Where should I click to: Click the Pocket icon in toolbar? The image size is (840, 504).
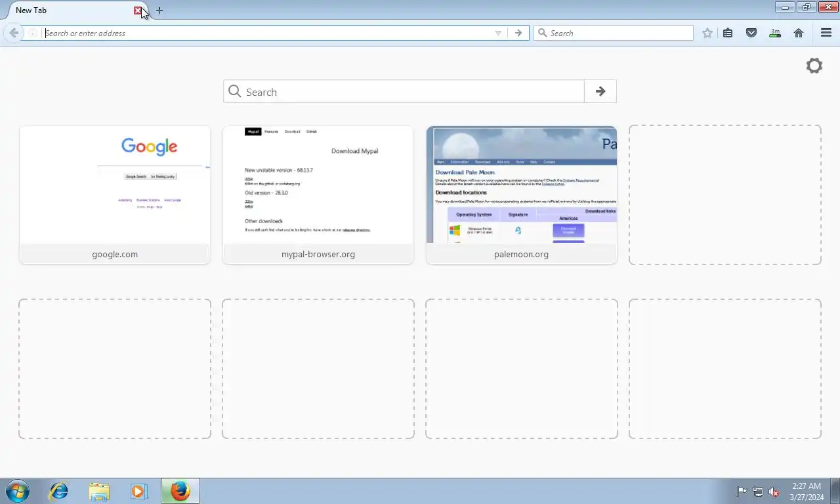coord(751,33)
